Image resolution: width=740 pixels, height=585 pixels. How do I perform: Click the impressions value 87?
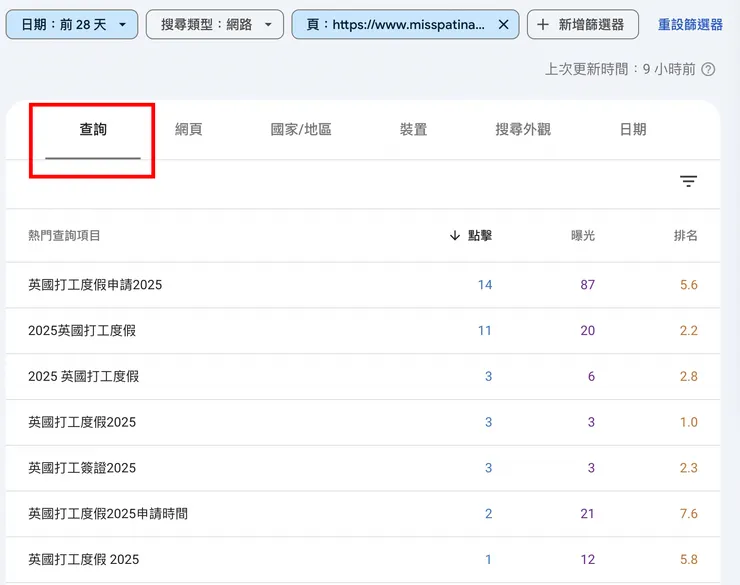tap(588, 285)
